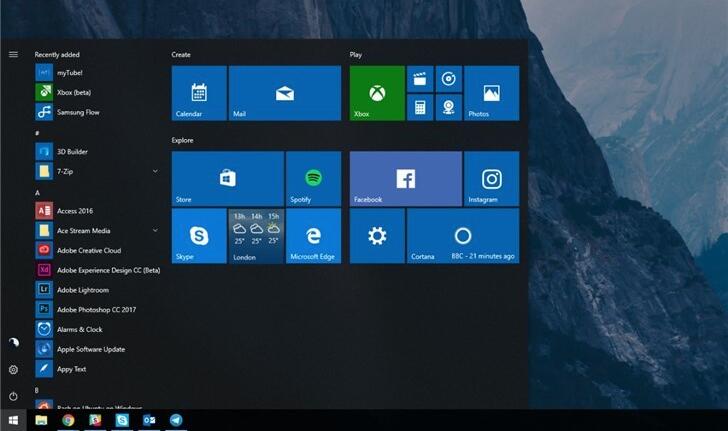Launch Spotify from the Explore tiles
The image size is (728, 431).
pos(313,178)
